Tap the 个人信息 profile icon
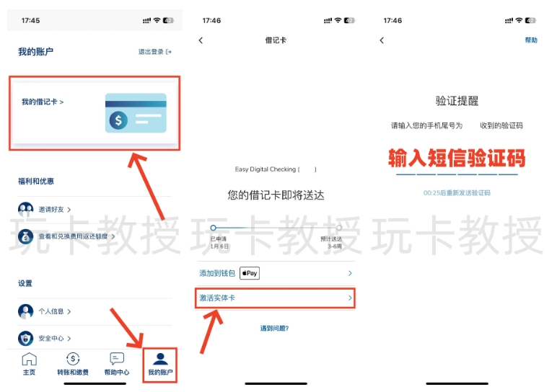 pos(26,311)
